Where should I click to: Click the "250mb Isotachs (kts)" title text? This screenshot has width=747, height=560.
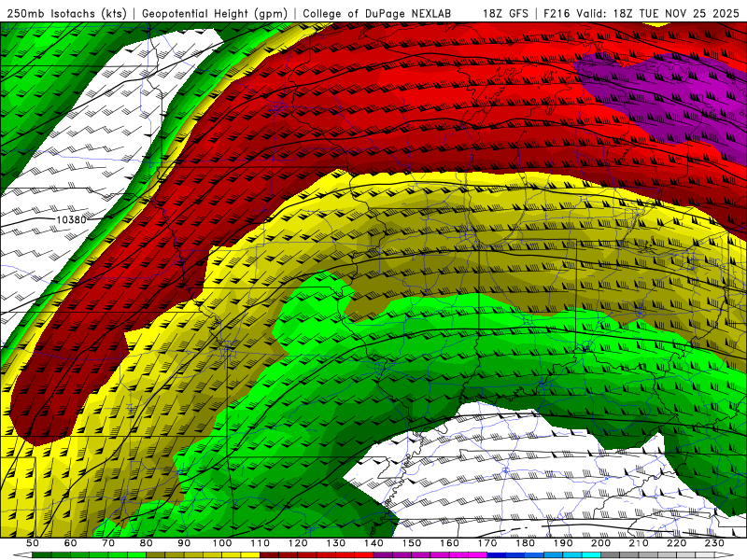[x=66, y=14]
